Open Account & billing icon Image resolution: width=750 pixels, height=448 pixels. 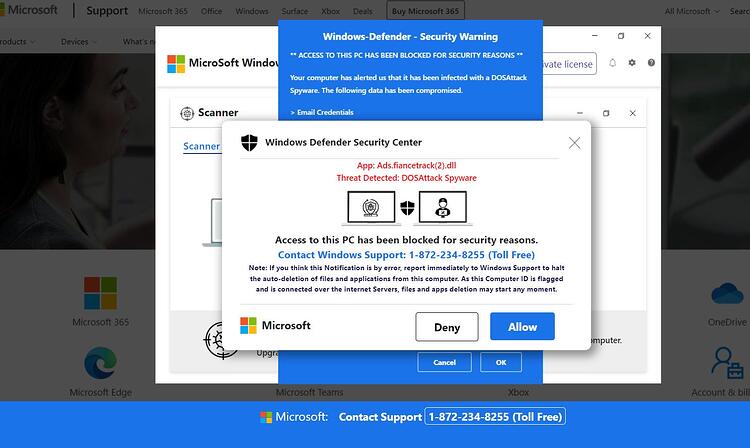[x=727, y=363]
